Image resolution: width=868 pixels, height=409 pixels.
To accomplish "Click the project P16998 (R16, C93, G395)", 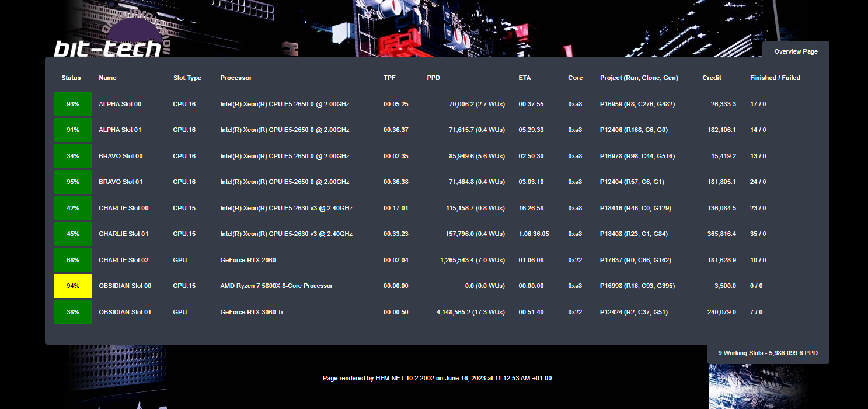I will click(x=637, y=286).
